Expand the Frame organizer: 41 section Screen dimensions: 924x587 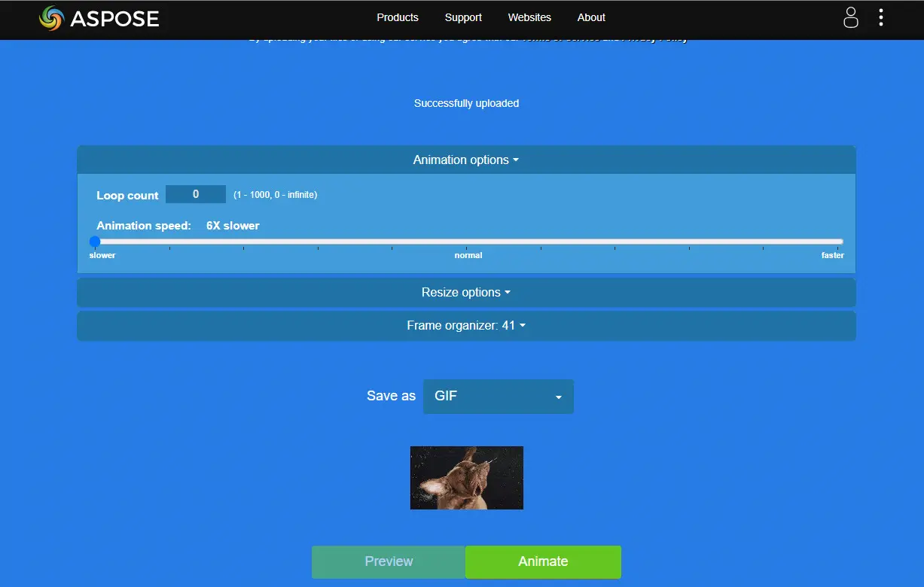(x=466, y=325)
